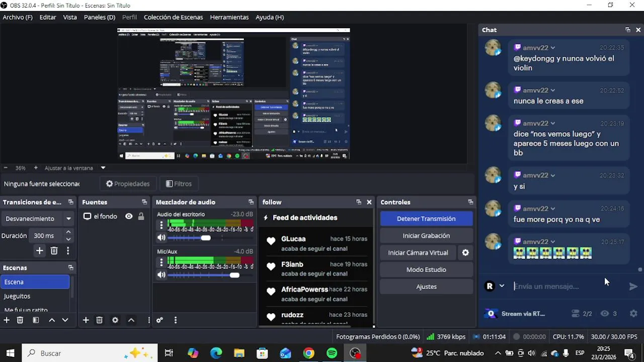Open Google Chrome from the taskbar
The image size is (644, 362).
[309, 353]
